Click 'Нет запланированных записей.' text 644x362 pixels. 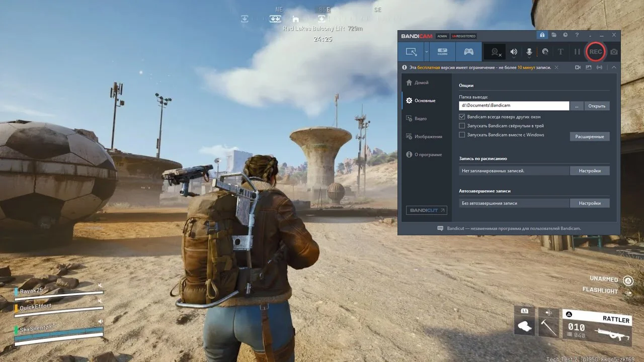click(493, 171)
